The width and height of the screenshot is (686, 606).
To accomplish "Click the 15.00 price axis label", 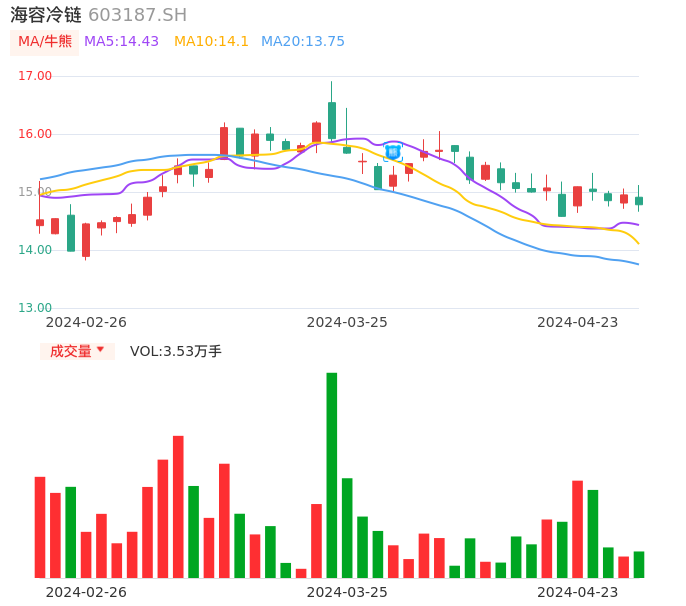I will 35,192.
